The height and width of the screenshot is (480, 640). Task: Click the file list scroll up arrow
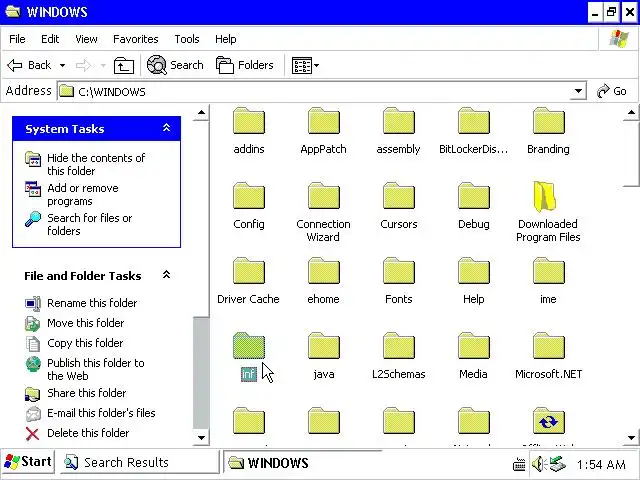[631, 113]
